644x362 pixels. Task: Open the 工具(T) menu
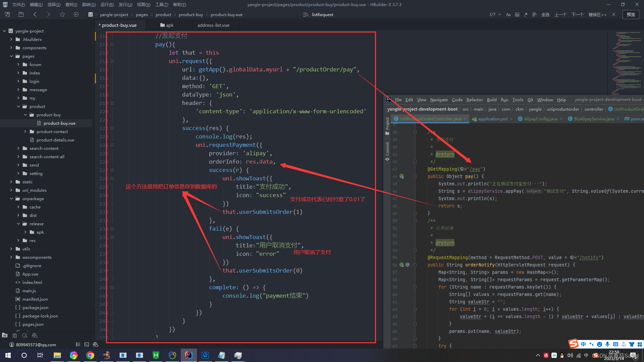click(162, 5)
